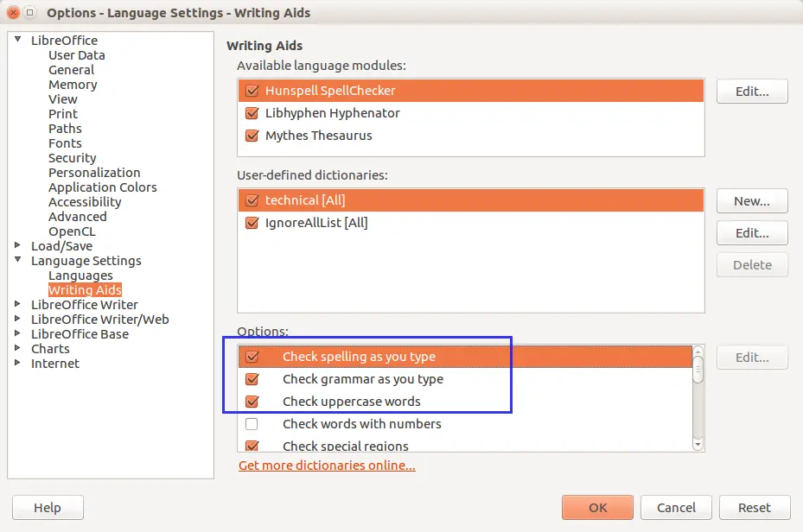Enable Check words with numbers option

pos(252,424)
